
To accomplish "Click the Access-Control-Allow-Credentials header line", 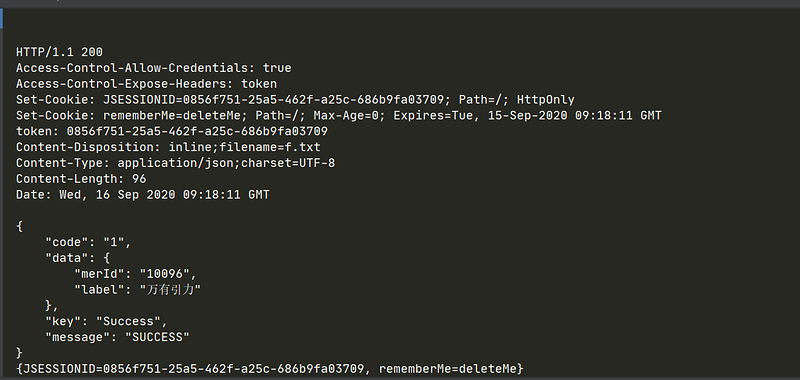I will pos(154,68).
